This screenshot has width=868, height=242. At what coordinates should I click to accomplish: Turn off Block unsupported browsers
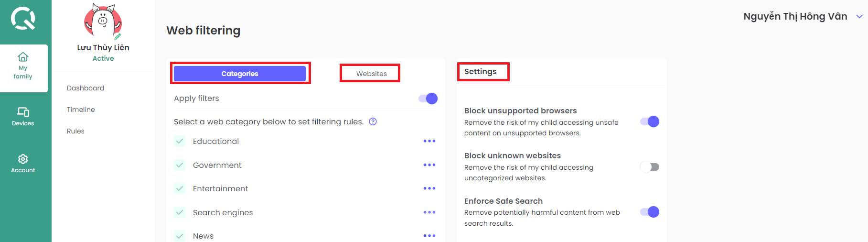650,121
